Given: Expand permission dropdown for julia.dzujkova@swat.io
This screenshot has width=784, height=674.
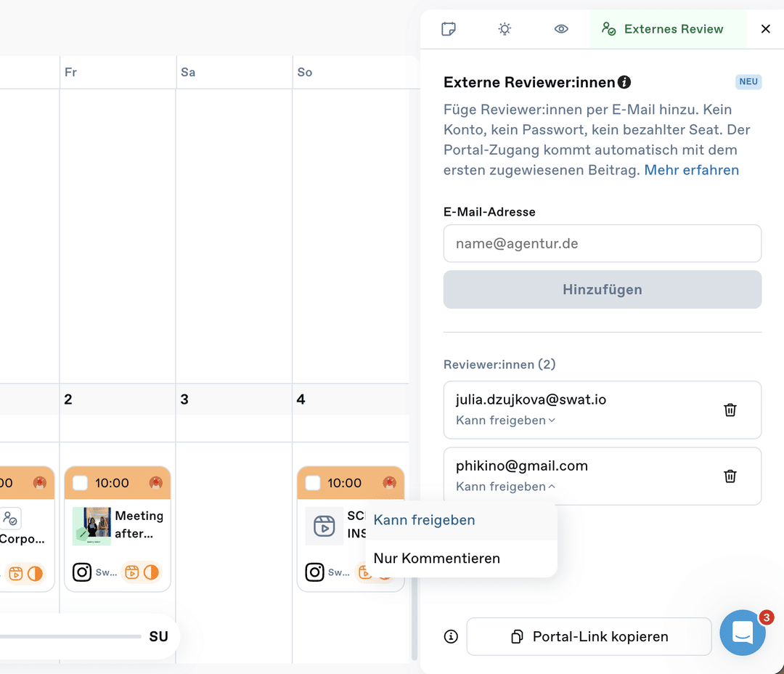Looking at the screenshot, I should [x=505, y=421].
